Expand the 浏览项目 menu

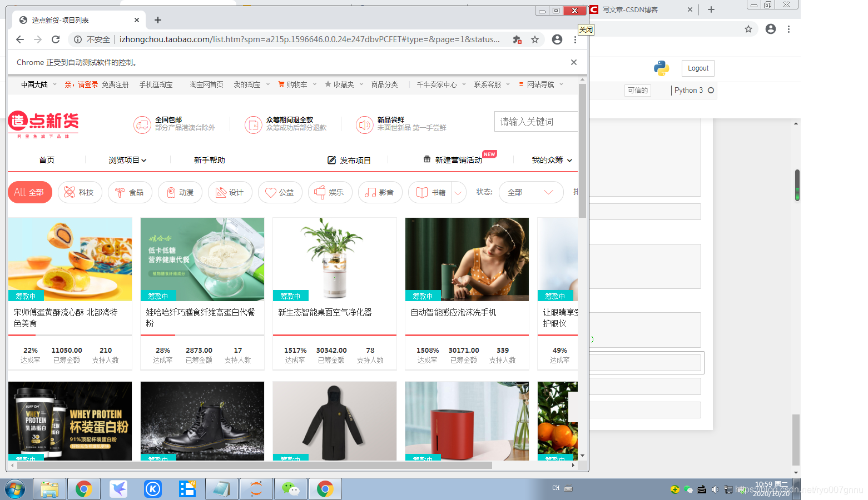tap(127, 160)
